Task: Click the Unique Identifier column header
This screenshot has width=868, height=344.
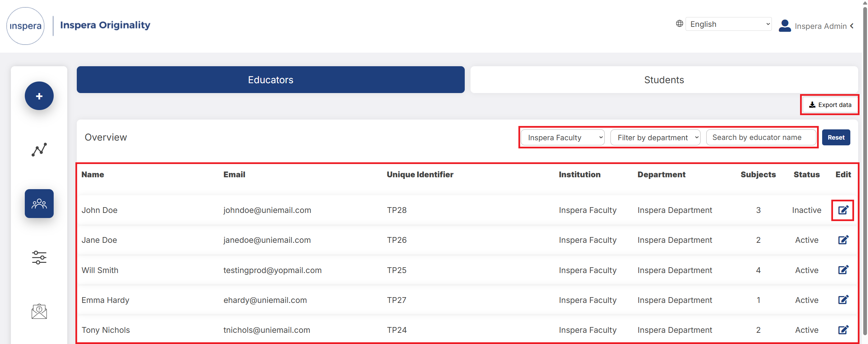Action: (420, 175)
